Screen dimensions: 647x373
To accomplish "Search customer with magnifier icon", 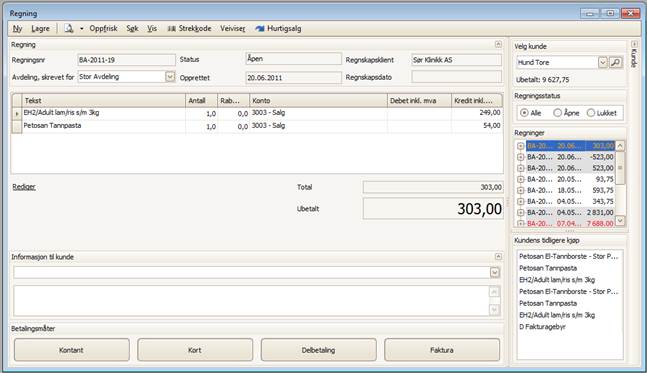I will click(615, 62).
